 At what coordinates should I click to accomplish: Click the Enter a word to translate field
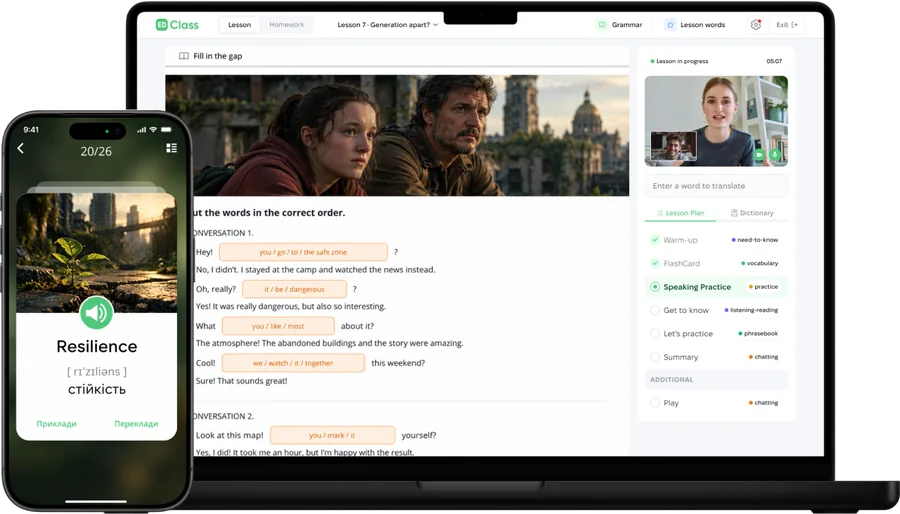(716, 186)
